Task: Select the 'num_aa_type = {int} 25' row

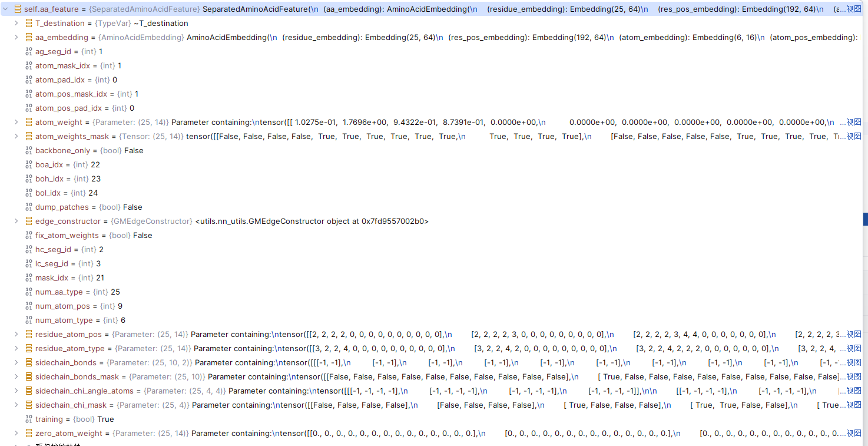Action: click(x=431, y=292)
